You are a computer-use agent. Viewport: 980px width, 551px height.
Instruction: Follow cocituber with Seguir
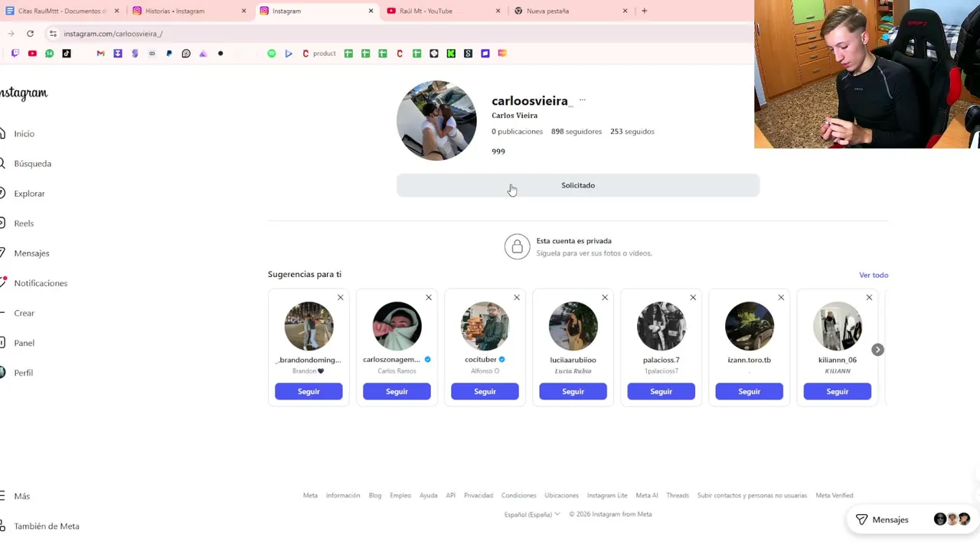click(x=485, y=391)
